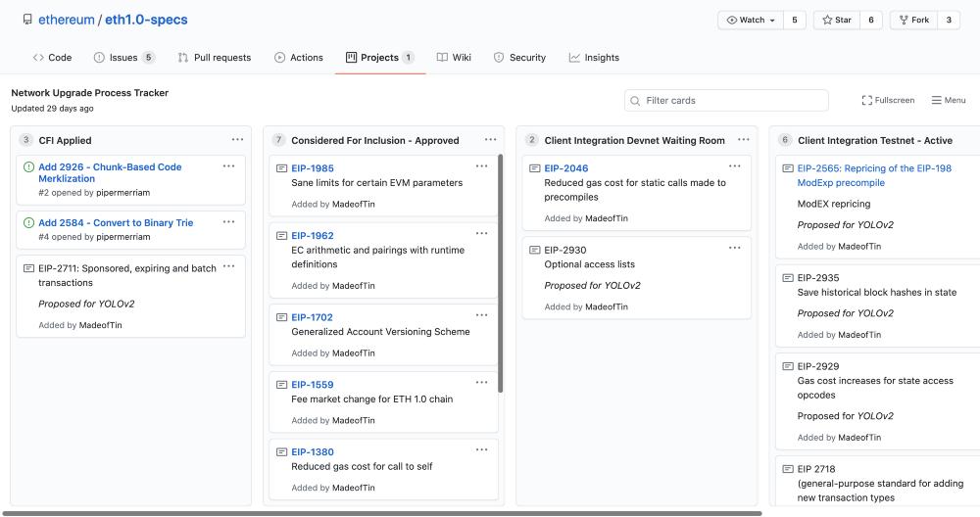Click the note icon on EIP-2711 card
Image resolution: width=980 pixels, height=517 pixels.
pos(28,268)
